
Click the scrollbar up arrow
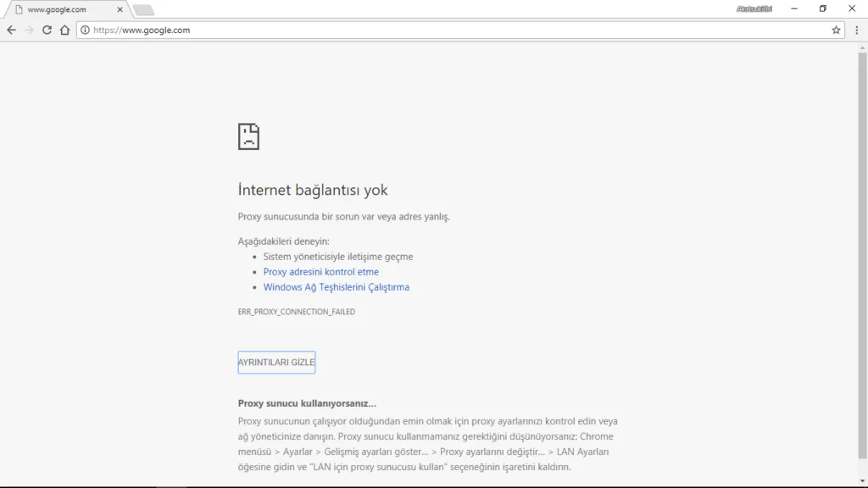862,48
